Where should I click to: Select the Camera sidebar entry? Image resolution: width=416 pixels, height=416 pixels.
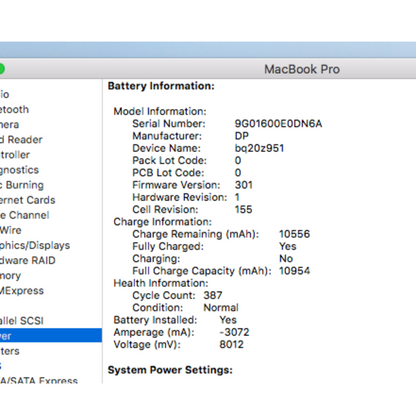pos(10,125)
